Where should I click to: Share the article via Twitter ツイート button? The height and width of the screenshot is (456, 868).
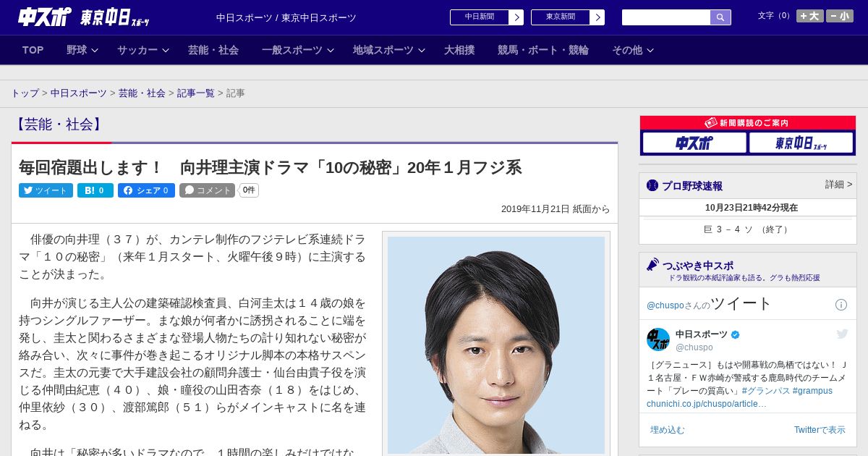(46, 190)
